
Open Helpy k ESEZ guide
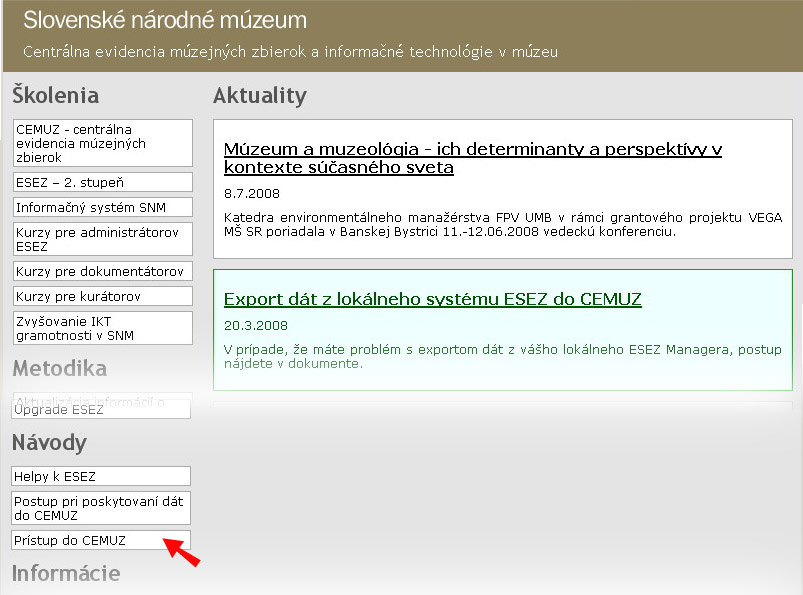coord(101,476)
